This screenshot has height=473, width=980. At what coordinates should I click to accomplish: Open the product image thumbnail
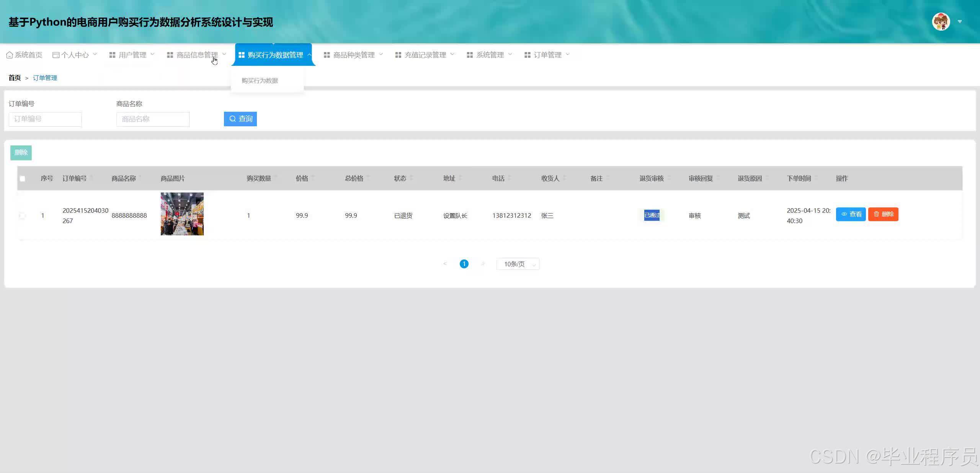click(x=182, y=214)
